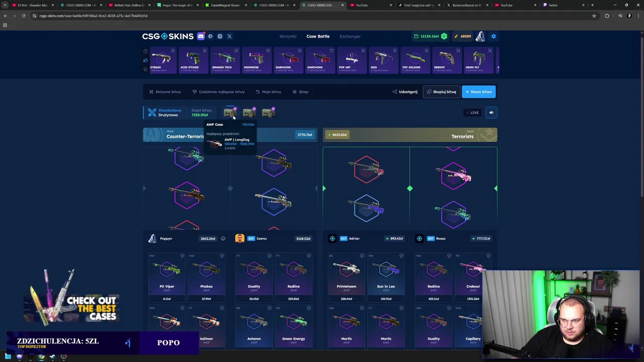Click the coin balance 68589
The width and height of the screenshot is (644, 362).
point(462,36)
